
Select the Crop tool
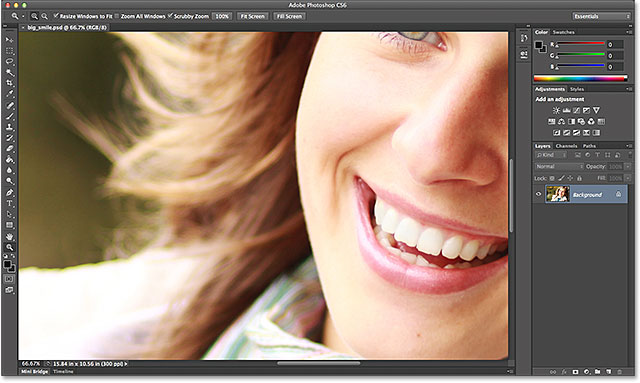point(9,83)
